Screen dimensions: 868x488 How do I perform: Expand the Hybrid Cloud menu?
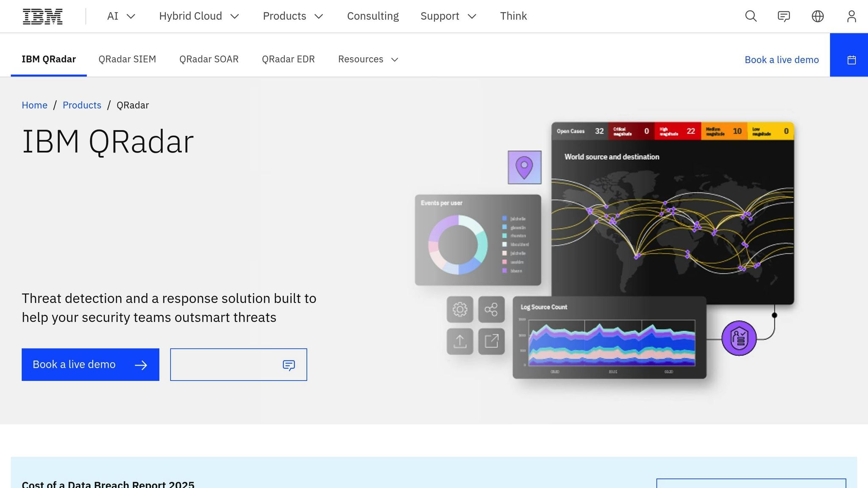tap(199, 16)
